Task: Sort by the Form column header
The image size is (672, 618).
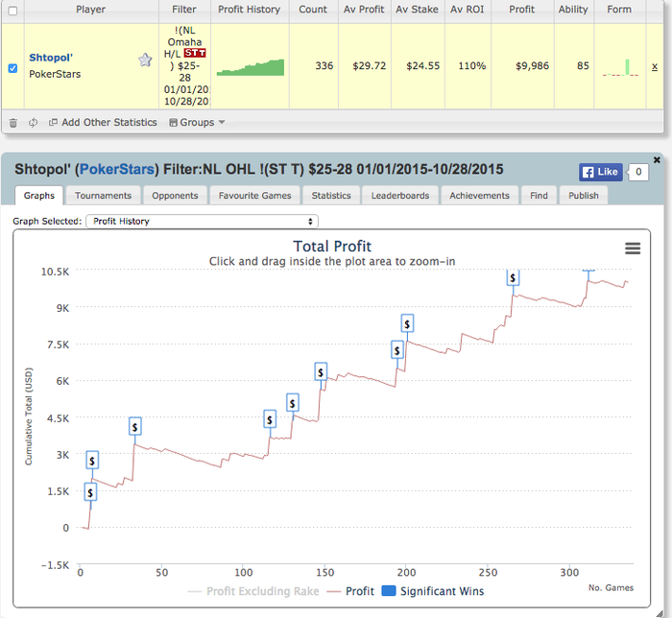Action: [x=619, y=10]
